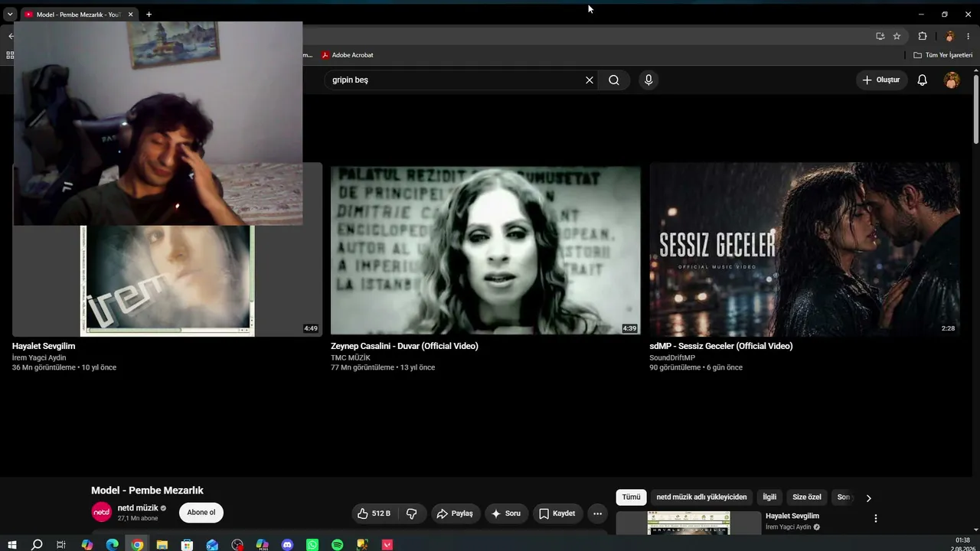Open the Chrome extensions puzzle icon

tap(923, 36)
